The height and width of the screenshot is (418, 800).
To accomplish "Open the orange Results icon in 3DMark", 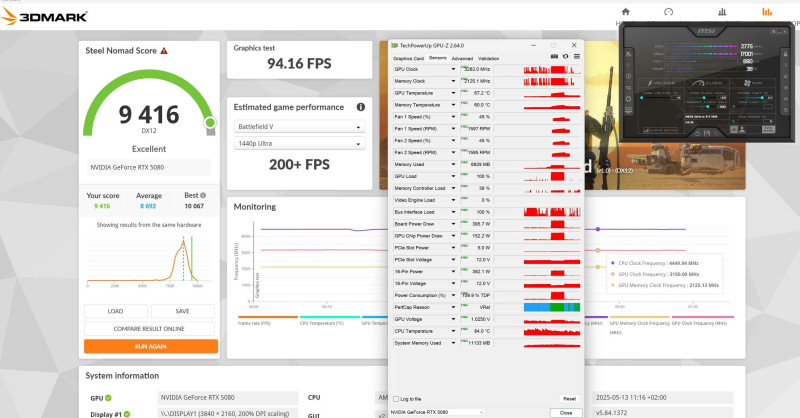I will (x=767, y=12).
